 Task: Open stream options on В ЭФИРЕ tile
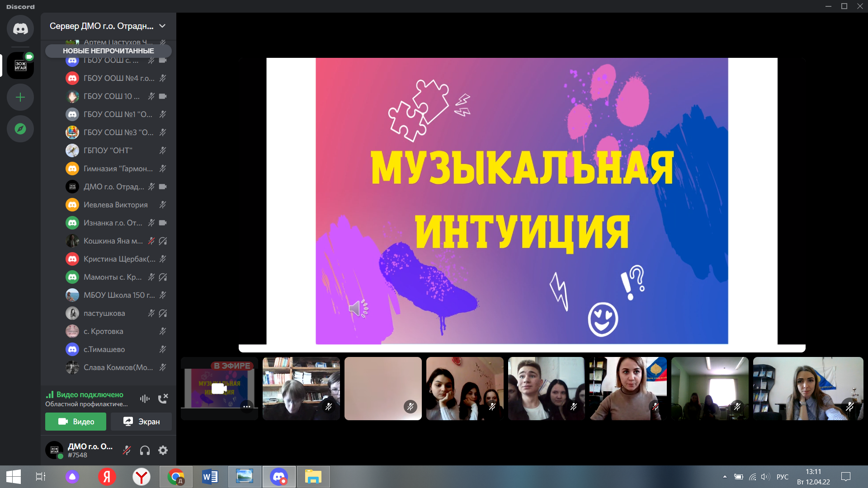[246, 406]
